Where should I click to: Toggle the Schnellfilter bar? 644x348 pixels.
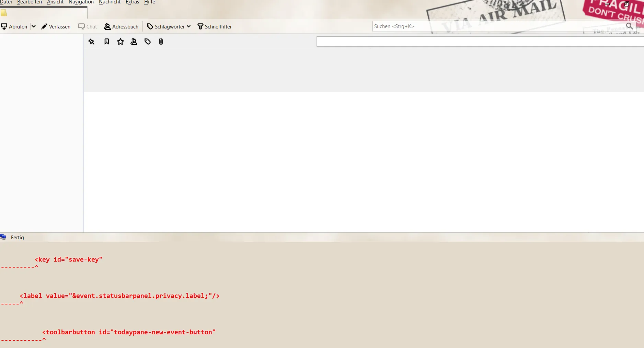click(215, 26)
